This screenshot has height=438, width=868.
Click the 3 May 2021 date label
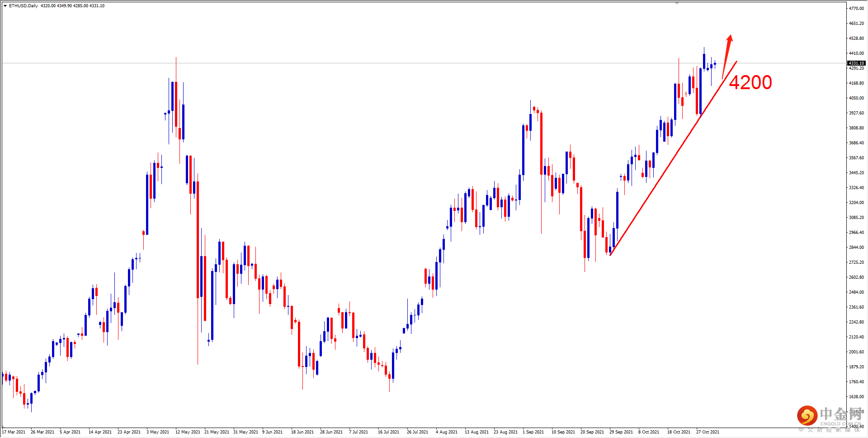coord(158,432)
